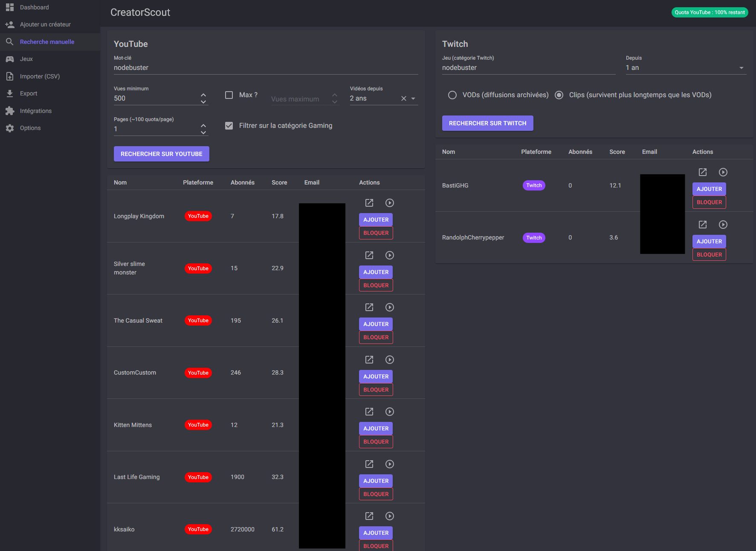The width and height of the screenshot is (756, 551).
Task: Play clip for RandolphCherrypepper row
Action: coord(723,225)
